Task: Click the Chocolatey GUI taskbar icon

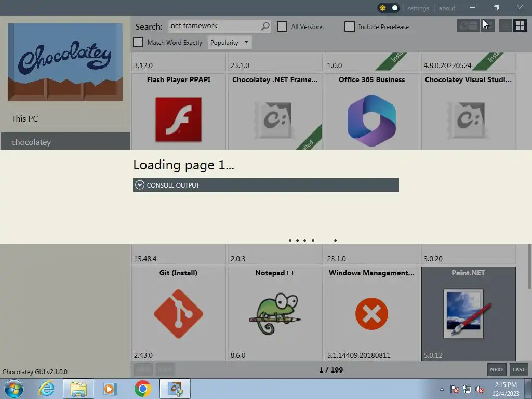Action: (175, 389)
